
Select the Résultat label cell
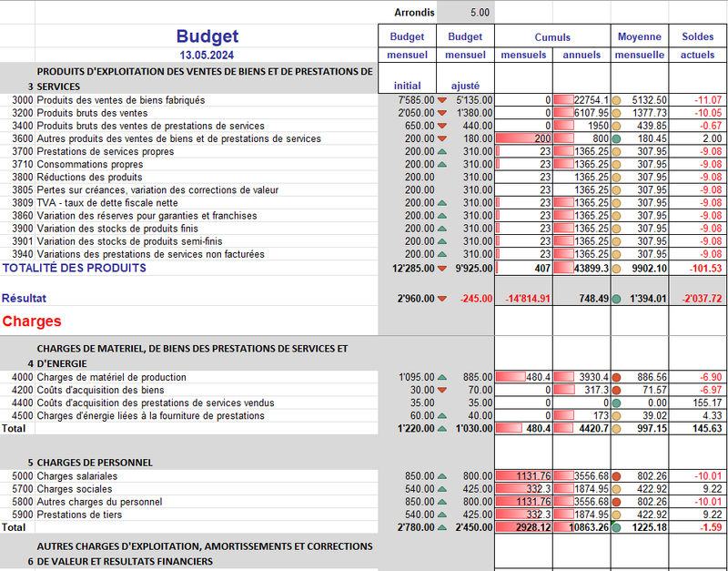pyautogui.click(x=25, y=299)
